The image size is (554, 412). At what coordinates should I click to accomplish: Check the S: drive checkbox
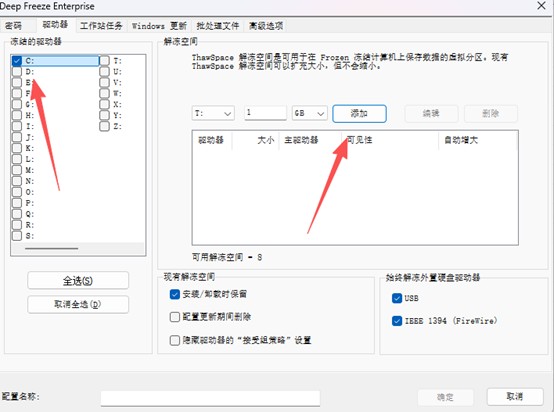(x=17, y=236)
